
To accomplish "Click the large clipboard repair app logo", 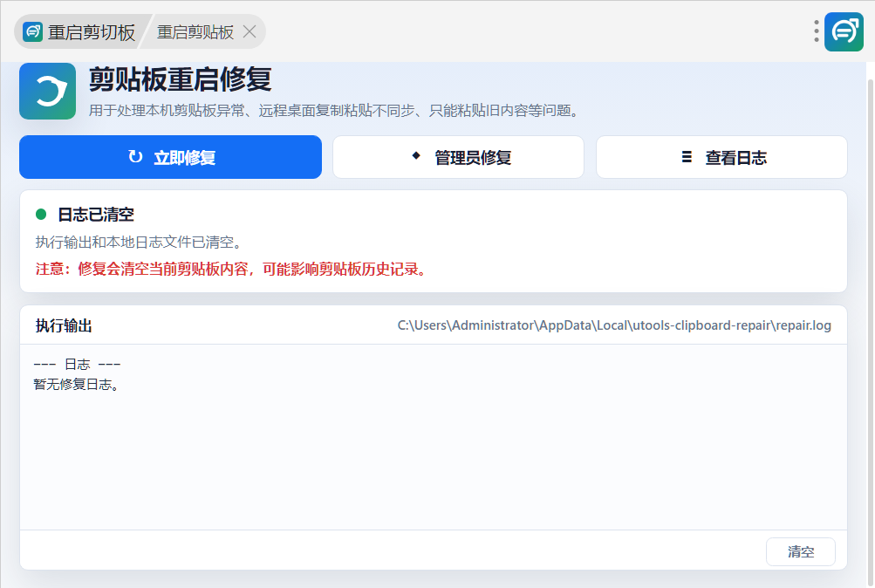I will [x=47, y=91].
